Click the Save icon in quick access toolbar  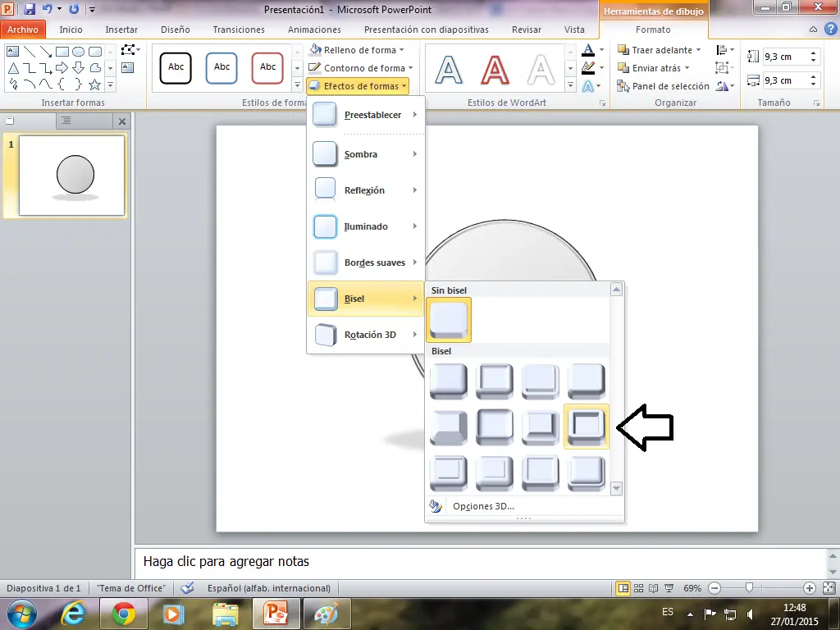pos(29,8)
